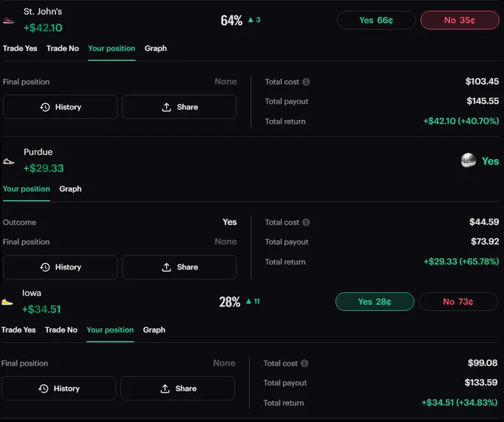This screenshot has width=504, height=422.
Task: Click St. John's sneaker icon
Action: pos(9,21)
